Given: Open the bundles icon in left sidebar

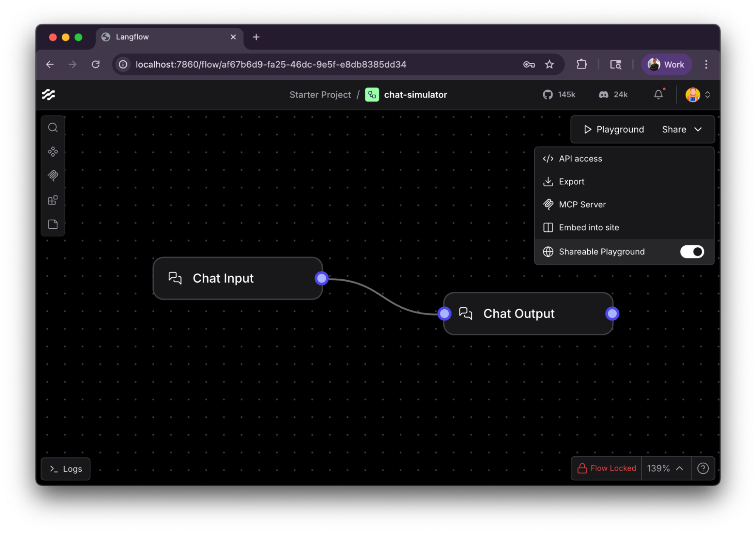Looking at the screenshot, I should click(53, 200).
